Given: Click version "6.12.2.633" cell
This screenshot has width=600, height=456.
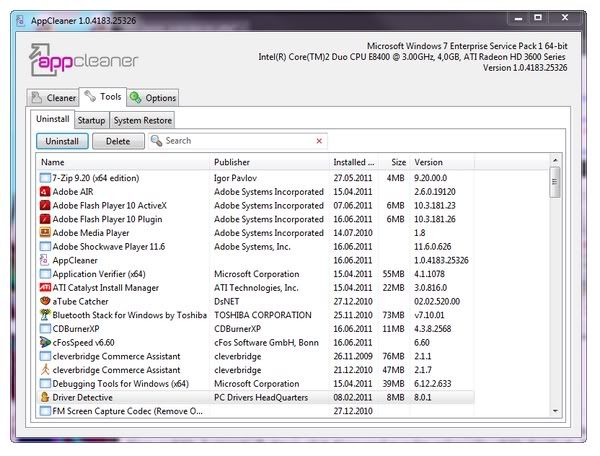Looking at the screenshot, I should [432, 383].
